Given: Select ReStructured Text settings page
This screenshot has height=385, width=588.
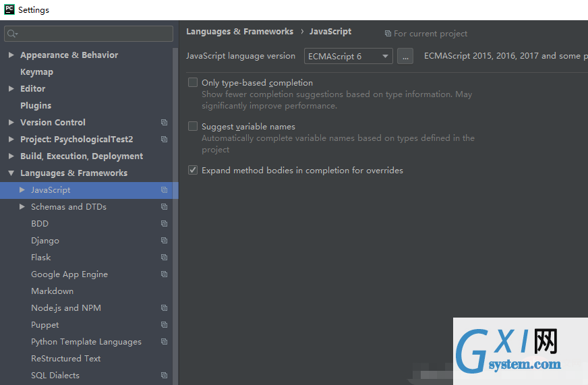Looking at the screenshot, I should point(65,359).
